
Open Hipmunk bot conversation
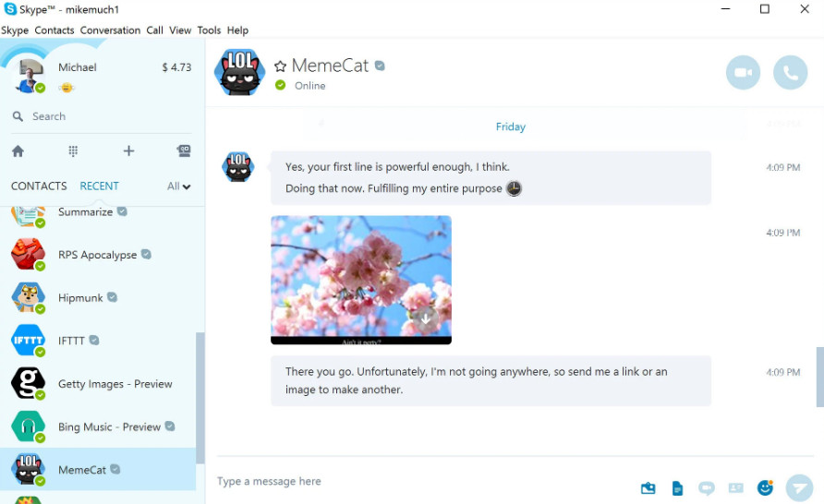(x=98, y=297)
